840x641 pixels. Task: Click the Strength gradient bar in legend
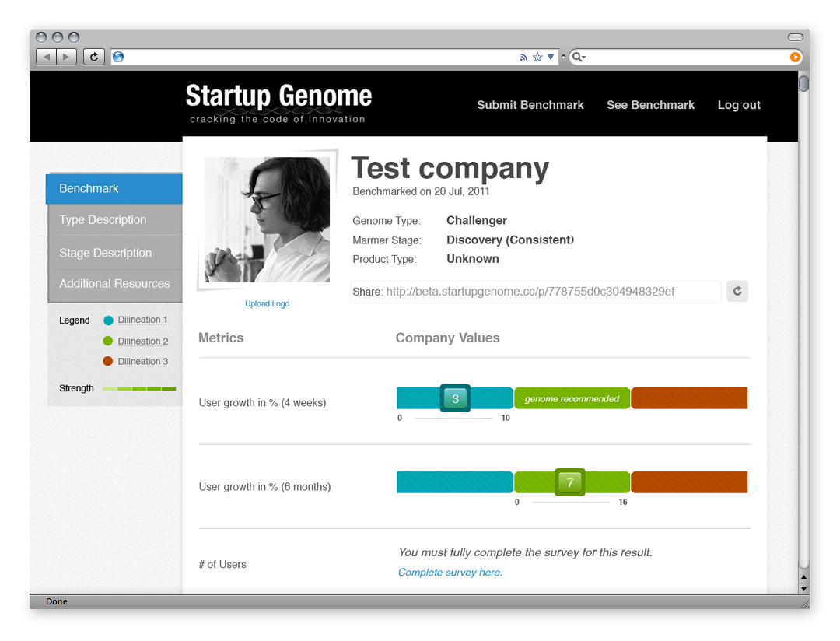[x=139, y=388]
